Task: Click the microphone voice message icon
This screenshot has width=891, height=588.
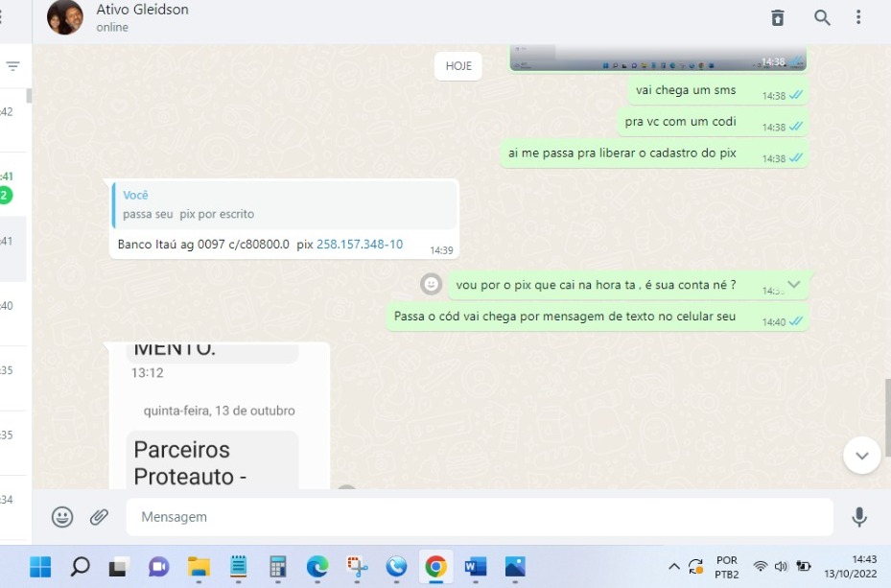Action: click(859, 517)
